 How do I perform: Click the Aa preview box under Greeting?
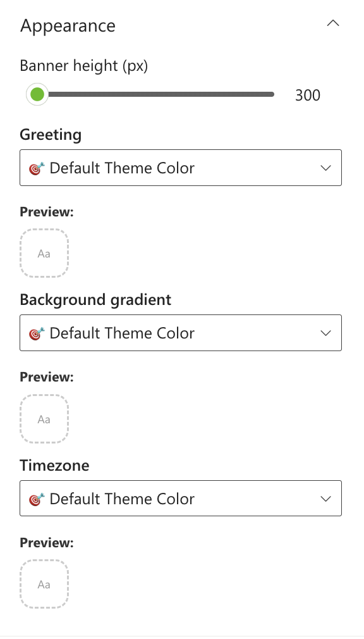coord(44,253)
